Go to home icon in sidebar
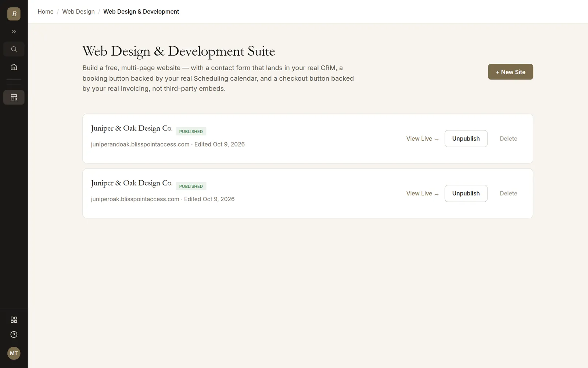The width and height of the screenshot is (588, 368). [14, 67]
